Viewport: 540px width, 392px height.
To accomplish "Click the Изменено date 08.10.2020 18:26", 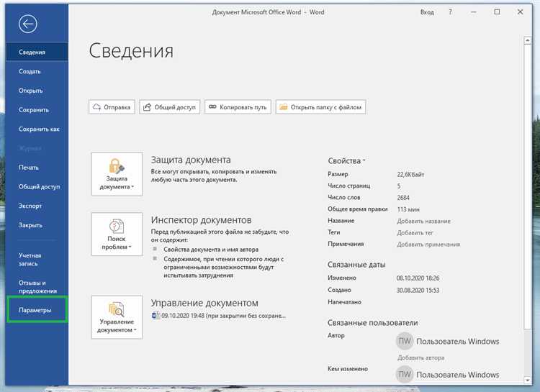I will (x=418, y=278).
